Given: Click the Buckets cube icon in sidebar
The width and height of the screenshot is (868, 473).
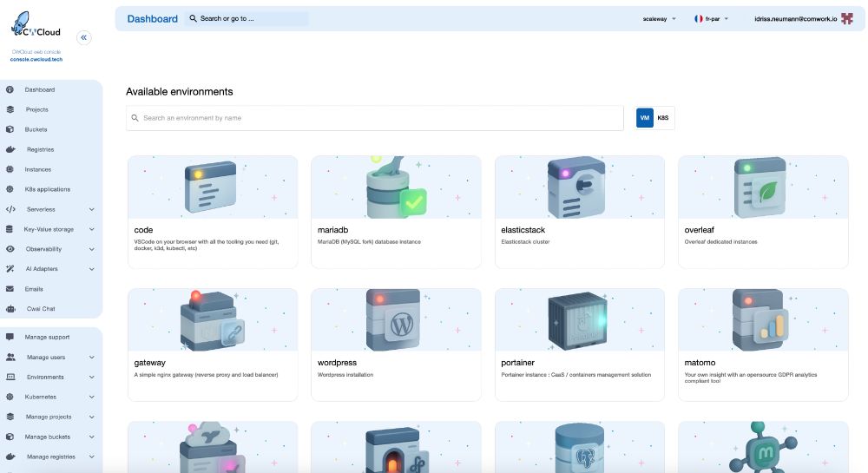Looking at the screenshot, I should pyautogui.click(x=10, y=129).
